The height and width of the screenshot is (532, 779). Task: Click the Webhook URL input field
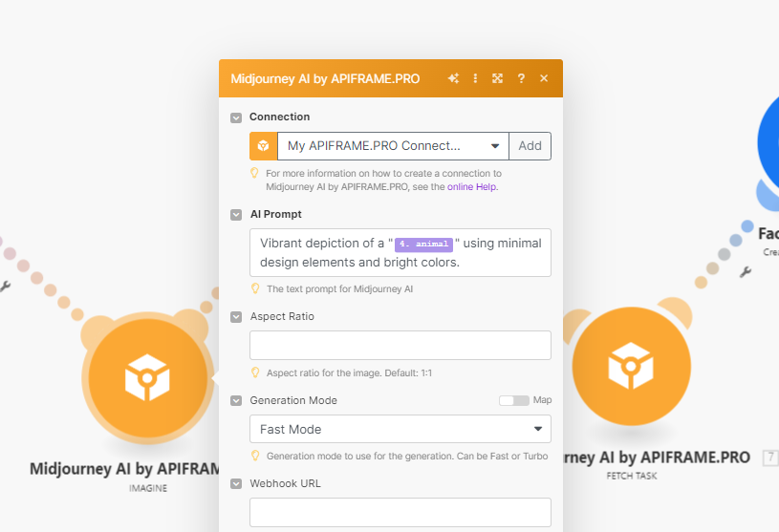[400, 512]
